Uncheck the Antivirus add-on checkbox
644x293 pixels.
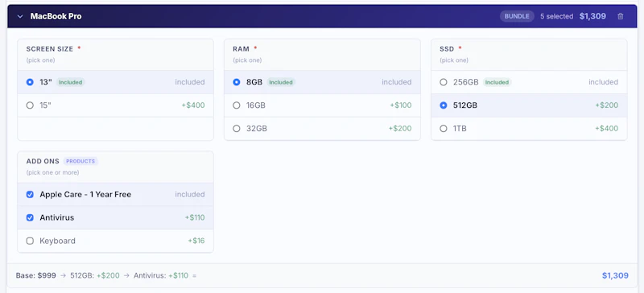30,218
